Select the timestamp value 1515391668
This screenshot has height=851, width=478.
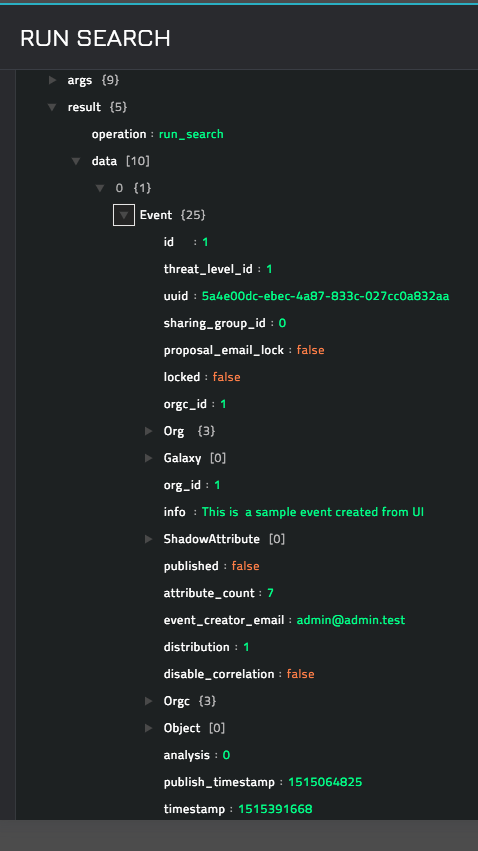[x=275, y=809]
